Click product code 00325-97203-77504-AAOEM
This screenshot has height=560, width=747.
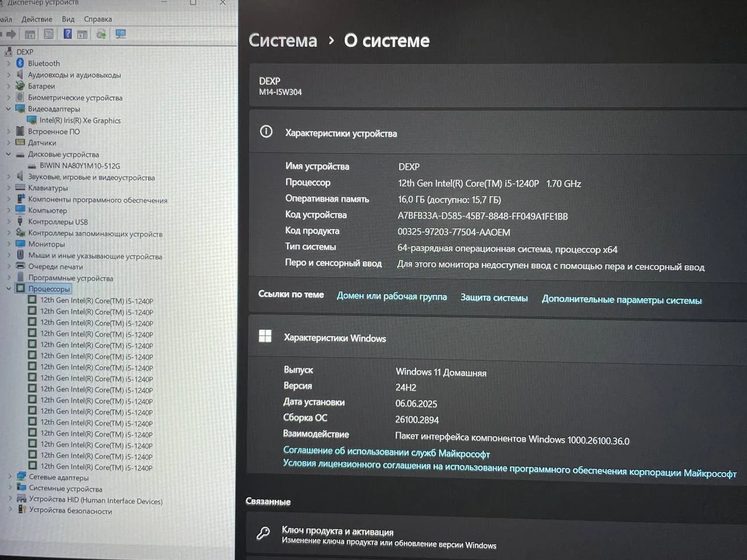pyautogui.click(x=454, y=232)
